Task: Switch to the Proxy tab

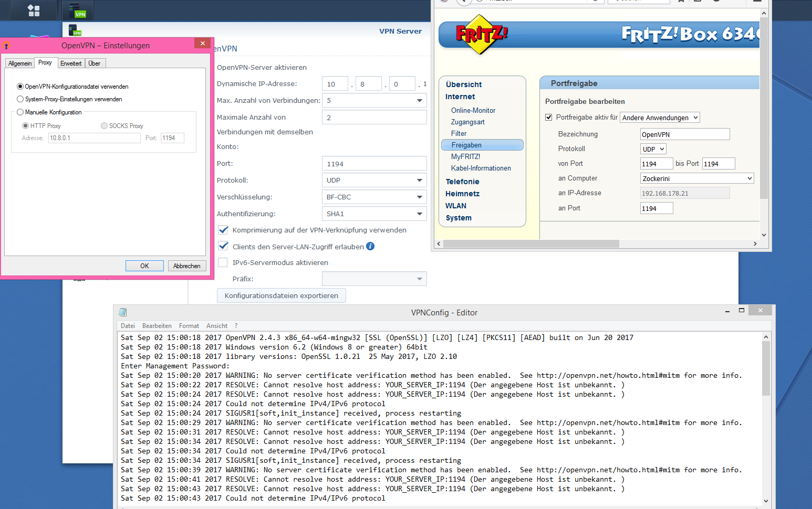Action: point(45,62)
